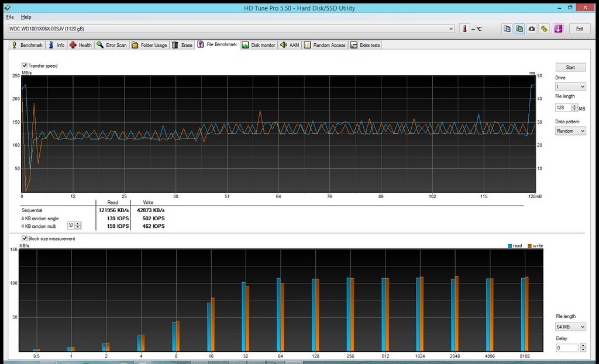Go to the Error Scan tab
599x364 pixels.
(112, 45)
